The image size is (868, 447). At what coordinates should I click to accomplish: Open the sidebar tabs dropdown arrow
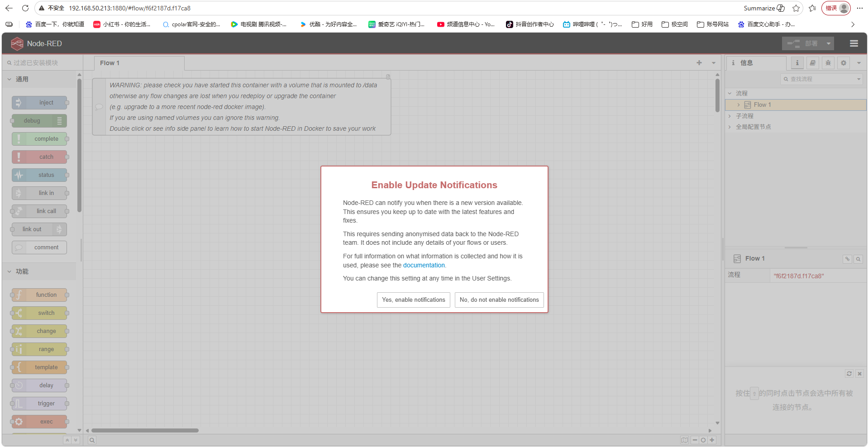(x=859, y=63)
